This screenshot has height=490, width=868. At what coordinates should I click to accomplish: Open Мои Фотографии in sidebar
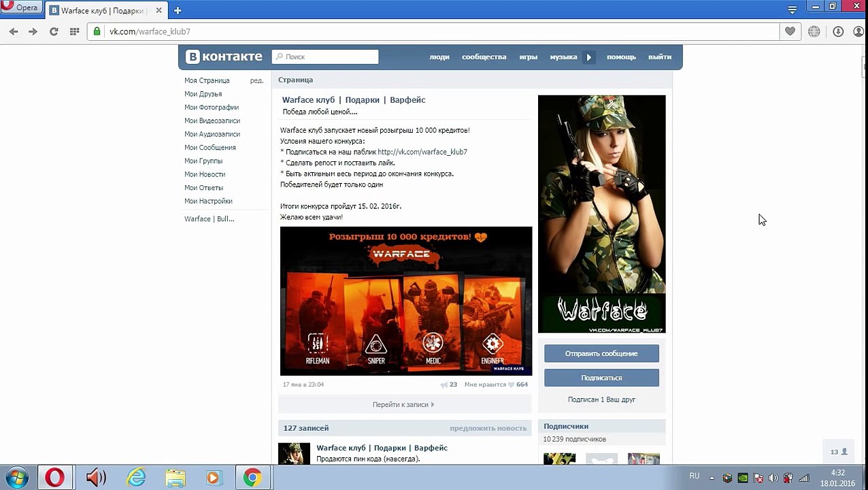pos(212,108)
